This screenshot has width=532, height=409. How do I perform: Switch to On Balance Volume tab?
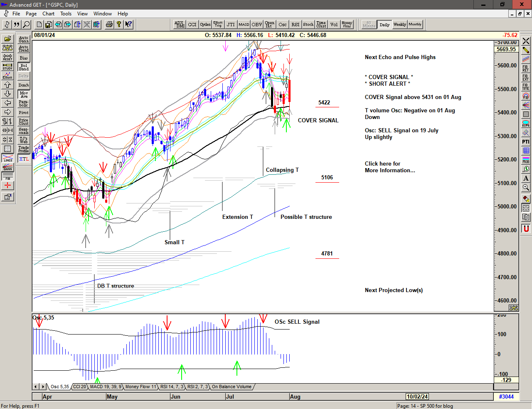232,387
